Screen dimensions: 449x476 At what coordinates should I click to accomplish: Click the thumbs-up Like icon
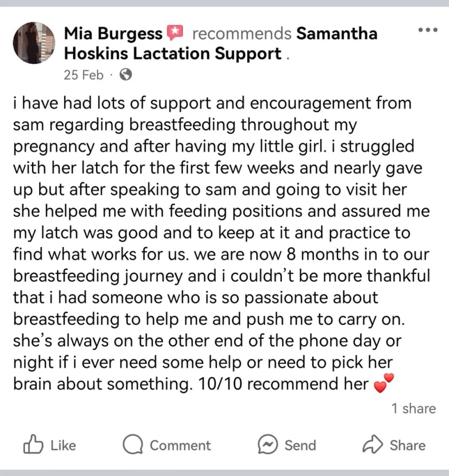[x=33, y=445]
